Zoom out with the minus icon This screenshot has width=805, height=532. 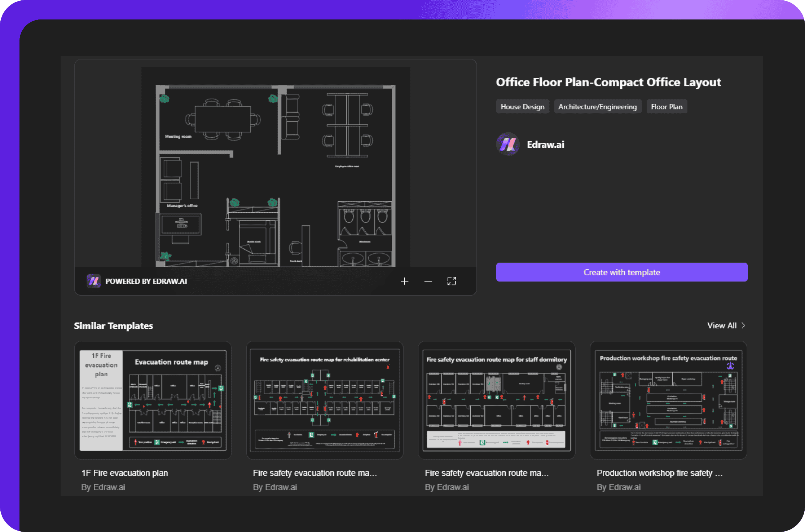428,281
